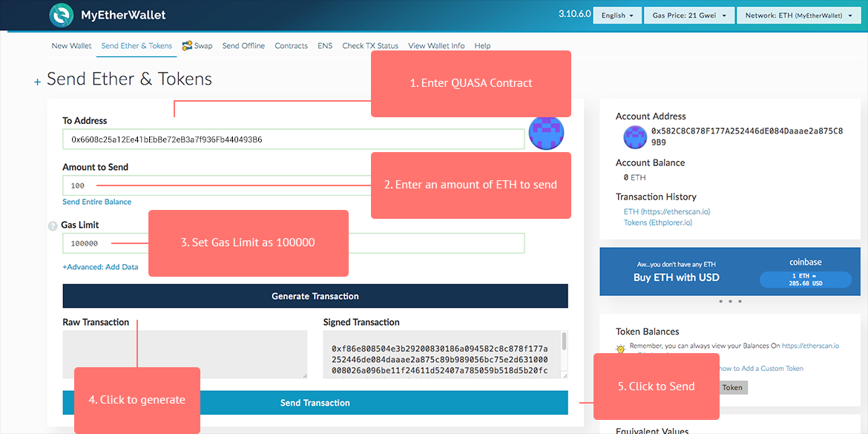Click the MyEtherWallet logo icon
The width and height of the screenshot is (868, 434).
click(62, 16)
